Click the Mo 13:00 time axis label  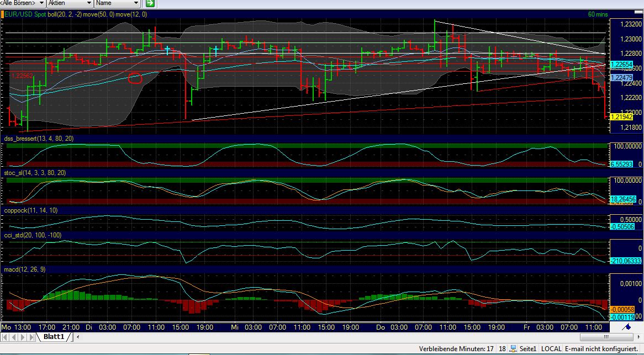(16, 327)
